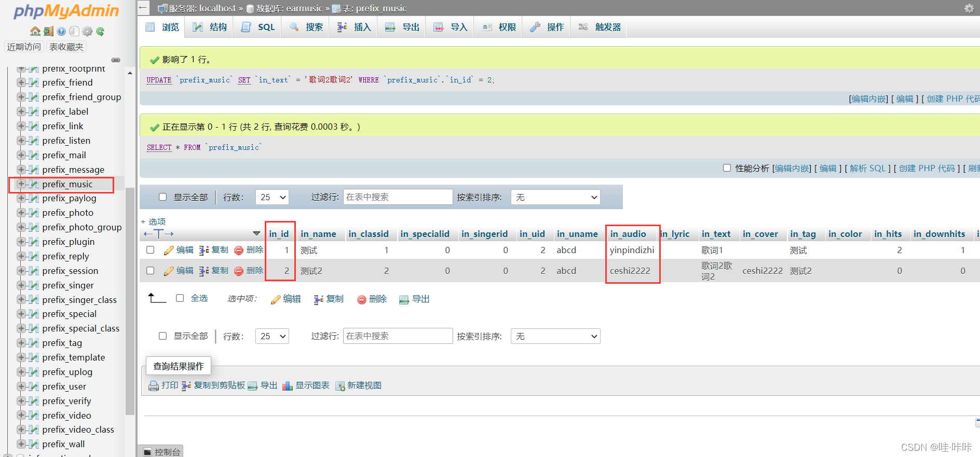
Task: Open the SQL tab
Action: (x=257, y=27)
